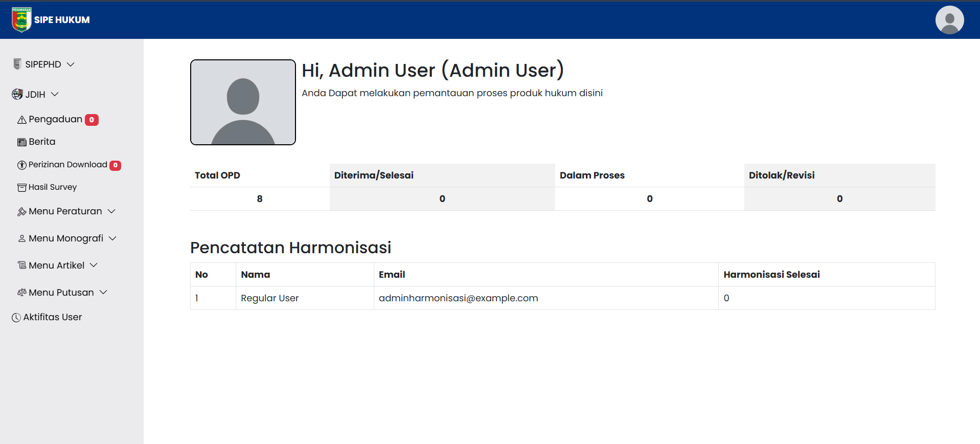Click the Aktifitas User clock icon

click(16, 318)
